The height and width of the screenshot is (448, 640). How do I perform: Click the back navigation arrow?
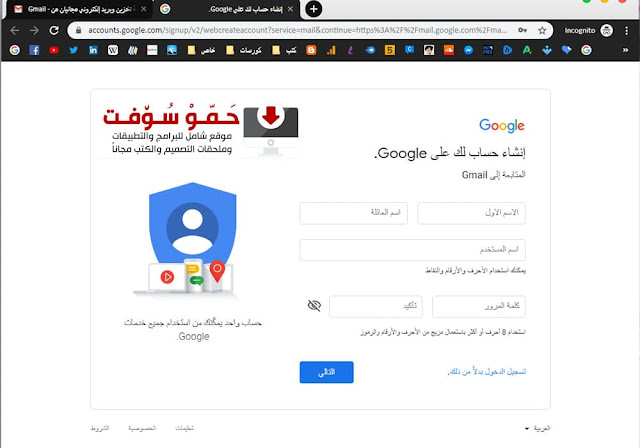tap(15, 30)
